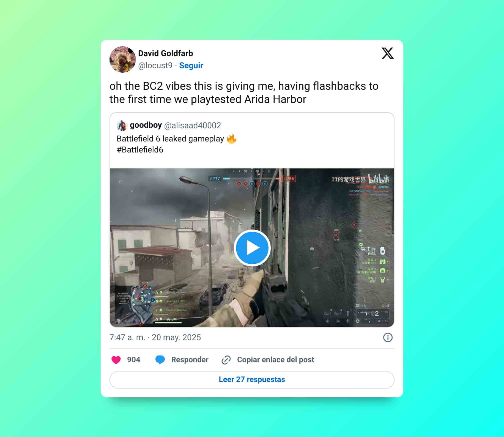Open the gameplay video thumbnail minimap area
The image size is (504, 437).
[134, 305]
